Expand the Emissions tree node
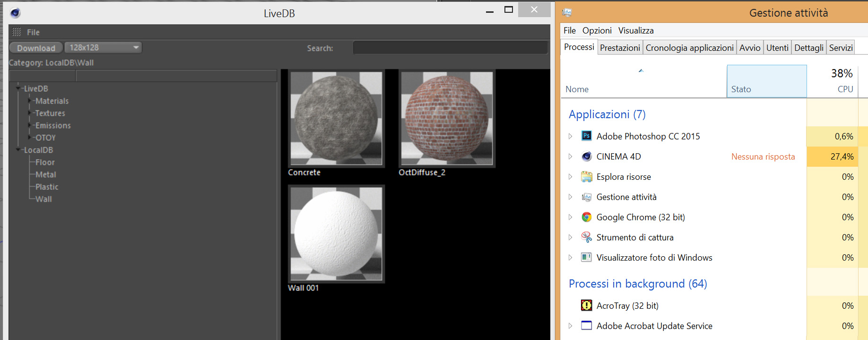868x340 pixels. [x=30, y=125]
